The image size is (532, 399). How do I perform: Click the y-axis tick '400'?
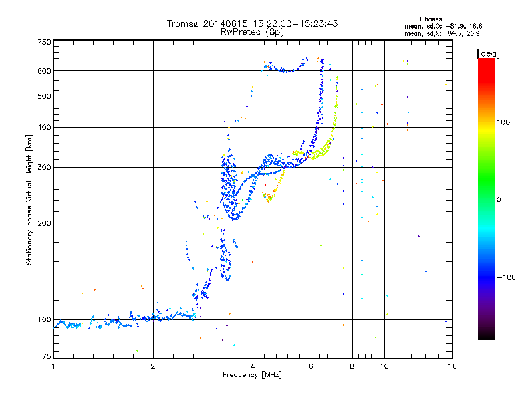45,128
